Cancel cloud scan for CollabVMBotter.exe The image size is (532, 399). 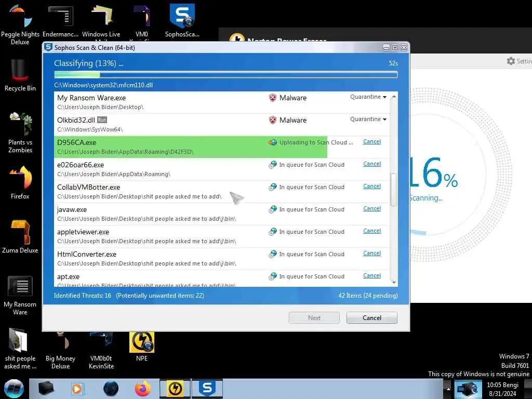coord(372,187)
